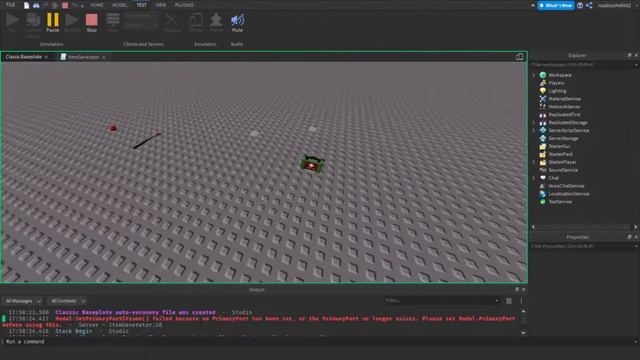Switch to the HOME ribbon tab
Screen dimensions: 640x360
(97, 5)
